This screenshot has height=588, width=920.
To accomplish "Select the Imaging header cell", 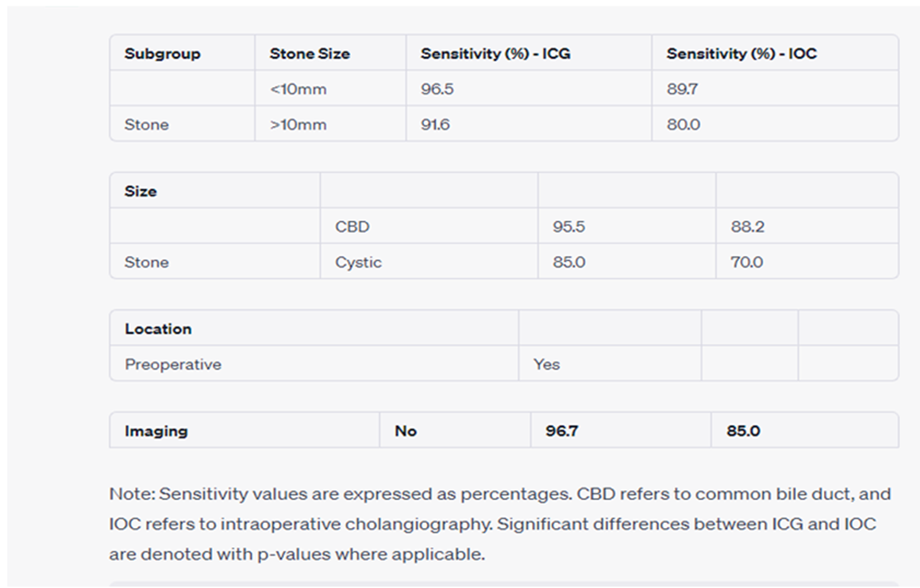I will pyautogui.click(x=156, y=431).
